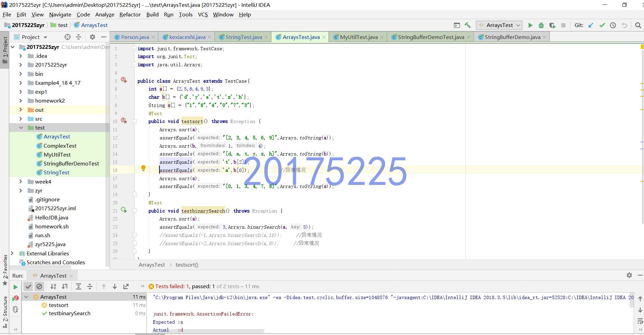The width and height of the screenshot is (644, 335).
Task: Run ArraysTest with coverage shield icon
Action: (552, 25)
